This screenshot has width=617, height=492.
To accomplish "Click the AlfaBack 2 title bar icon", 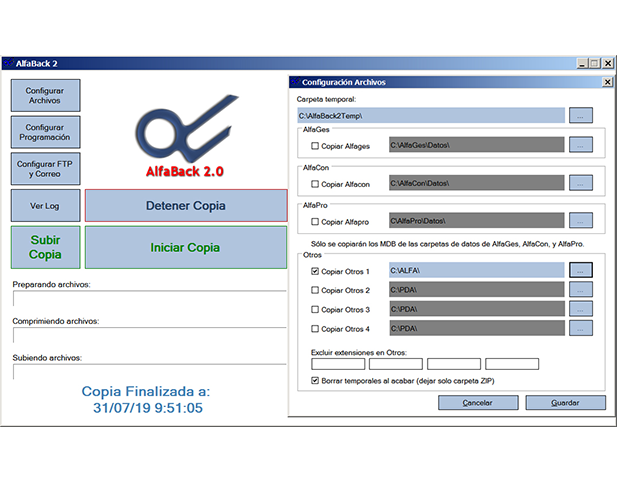I will (x=9, y=63).
